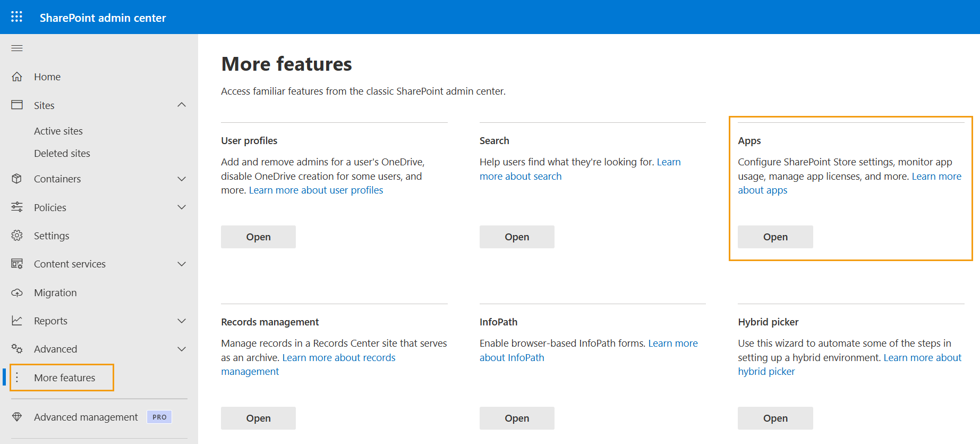Click the Sites window icon
The width and height of the screenshot is (980, 444).
pos(17,105)
